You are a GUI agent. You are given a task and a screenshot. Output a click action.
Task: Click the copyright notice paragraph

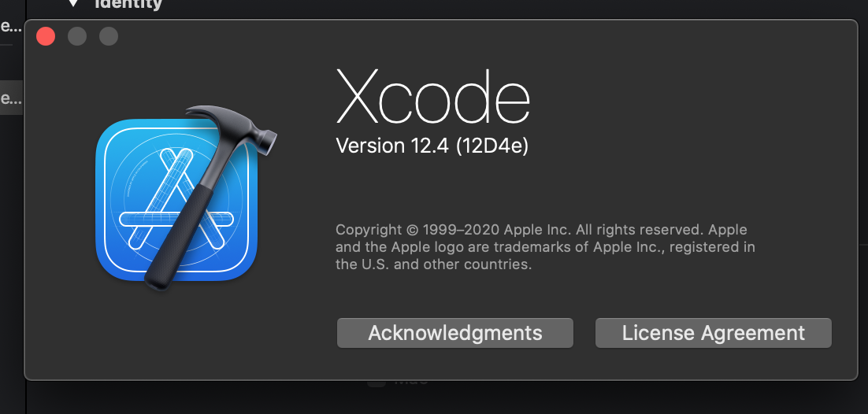click(x=543, y=247)
